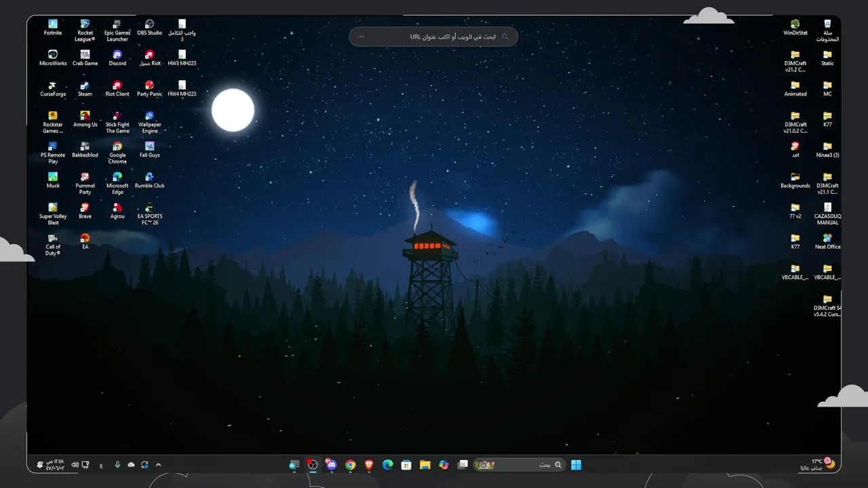The height and width of the screenshot is (488, 868).
Task: Click the Super Volley Blast shortcut
Action: 53,213
